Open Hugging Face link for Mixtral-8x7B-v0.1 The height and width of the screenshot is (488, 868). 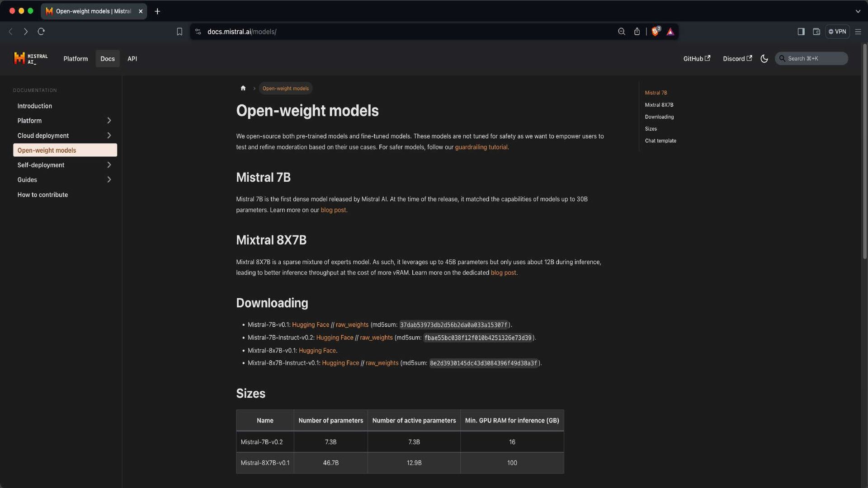click(317, 351)
